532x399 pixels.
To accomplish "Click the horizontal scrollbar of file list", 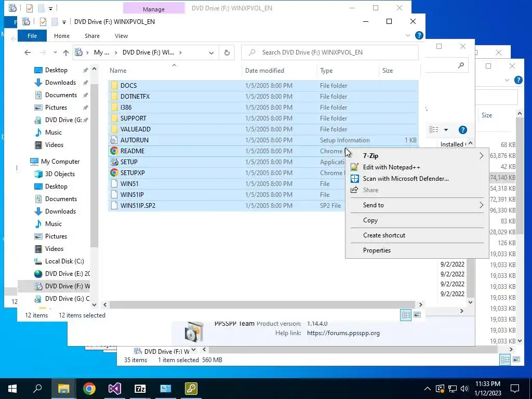I will pos(262,304).
